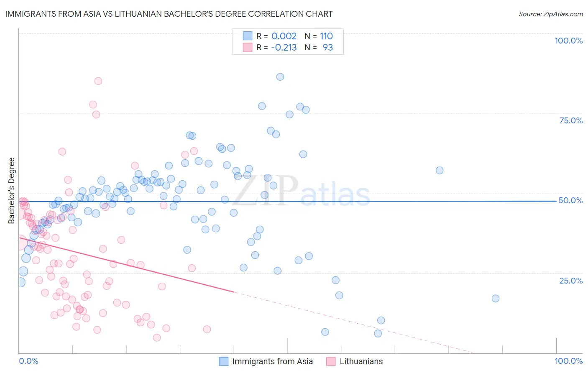Screen dimensions: 588x373
Task: Click the 0.0% x-axis label
Action: pyautogui.click(x=29, y=361)
